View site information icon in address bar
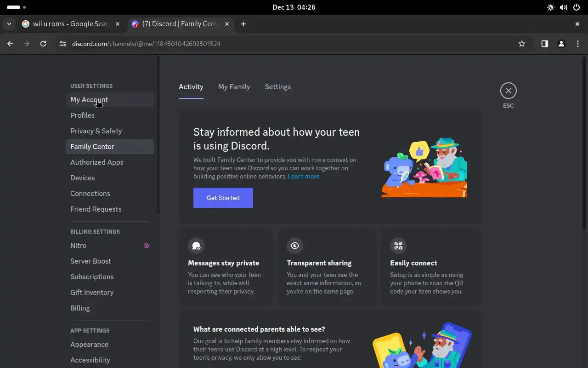This screenshot has height=368, width=588. pos(63,44)
